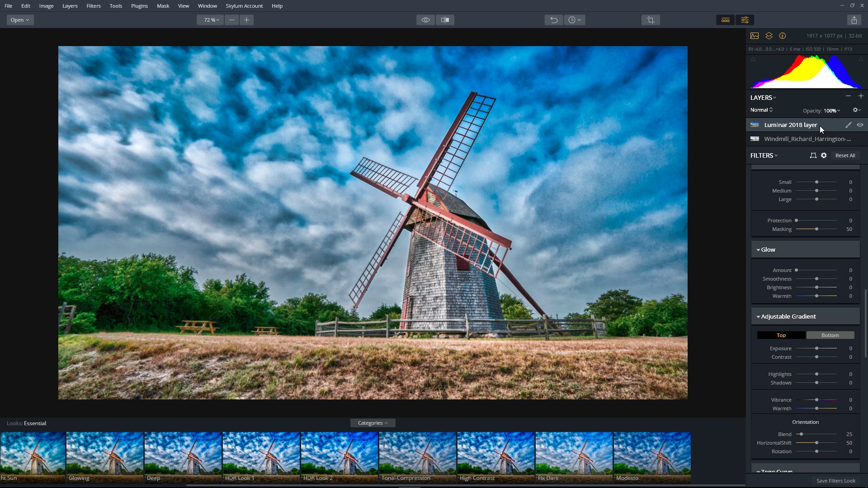Hide the Luminar 2018 layer
Image resolution: width=868 pixels, height=488 pixels.
(860, 125)
